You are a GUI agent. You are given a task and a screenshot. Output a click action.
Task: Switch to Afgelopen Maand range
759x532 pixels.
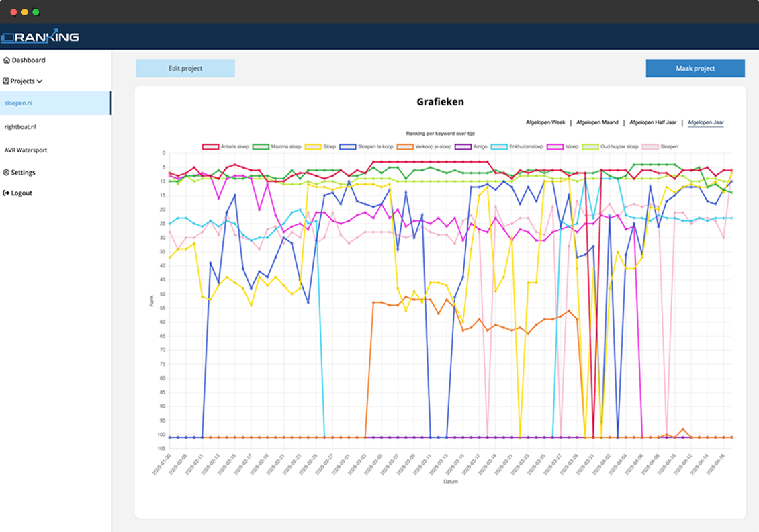pos(597,123)
